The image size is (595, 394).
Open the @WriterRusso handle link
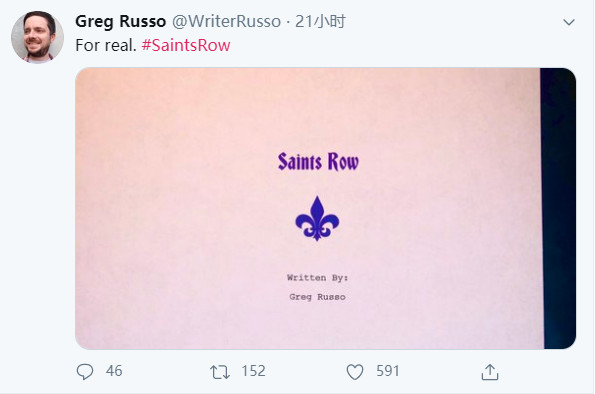point(227,22)
